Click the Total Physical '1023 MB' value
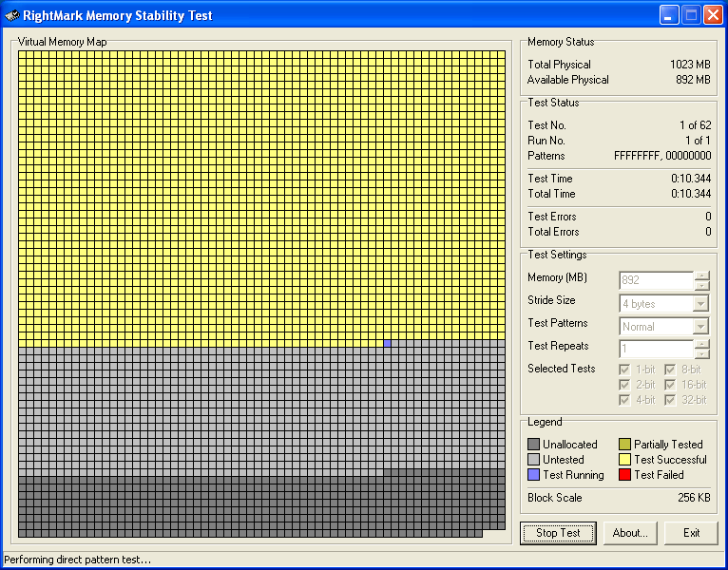 pyautogui.click(x=690, y=65)
